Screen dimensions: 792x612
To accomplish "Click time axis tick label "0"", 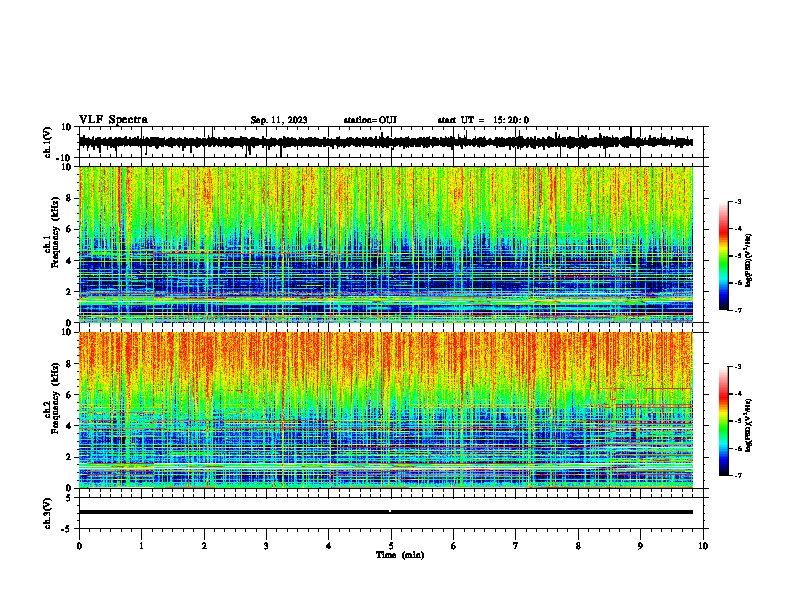I will point(79,546).
